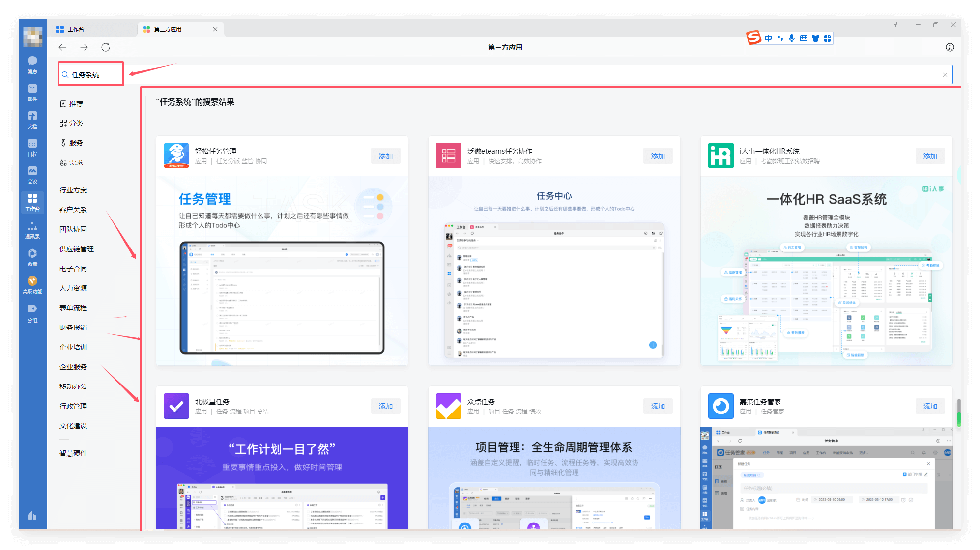This screenshot has width=980, height=550.
Task: Open 轻松任务管理 app icon
Action: [176, 156]
